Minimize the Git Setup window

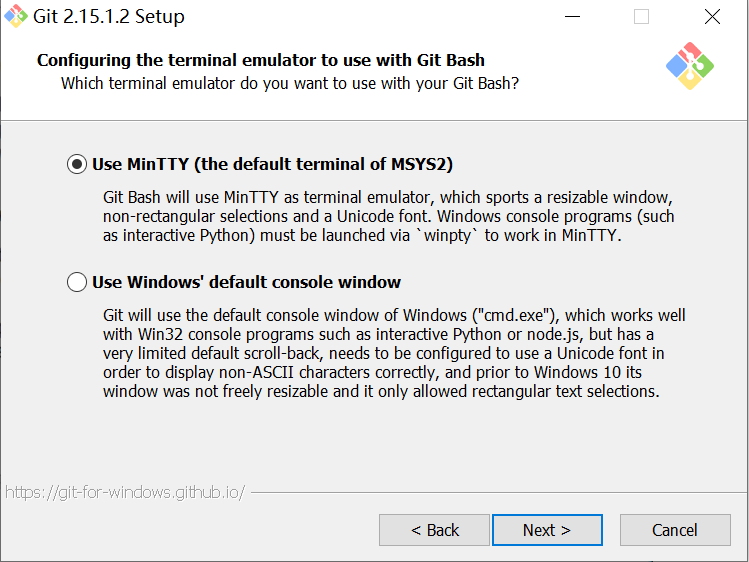(572, 17)
